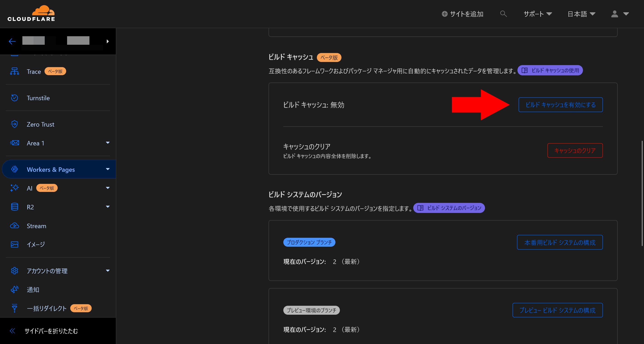
Task: Click the ベータ版 badge beside ビルド キャッシュ
Action: coord(329,57)
